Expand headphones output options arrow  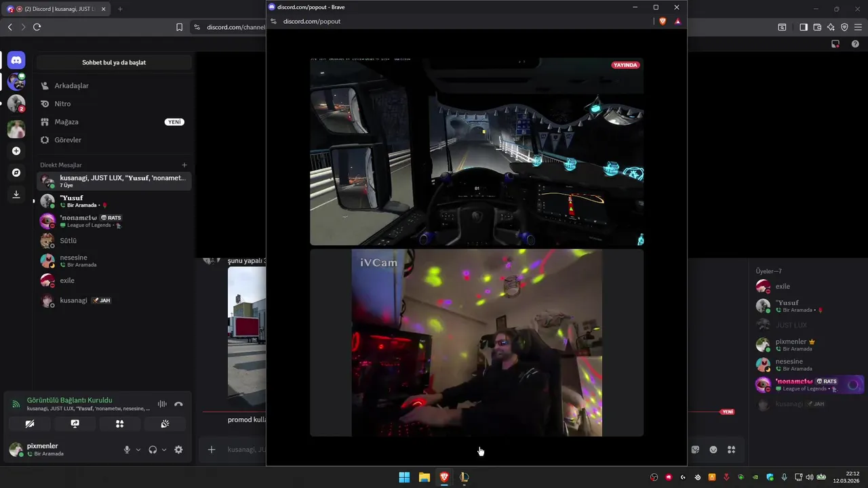coord(164,449)
